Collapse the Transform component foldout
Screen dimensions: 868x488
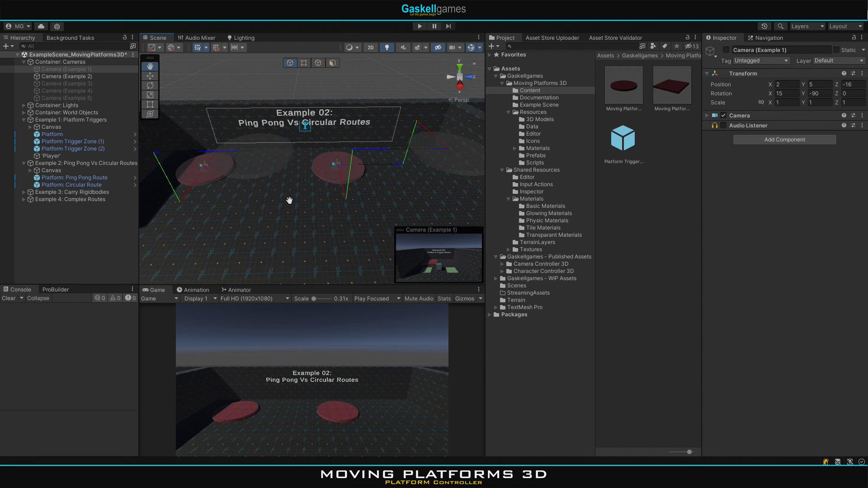[707, 73]
